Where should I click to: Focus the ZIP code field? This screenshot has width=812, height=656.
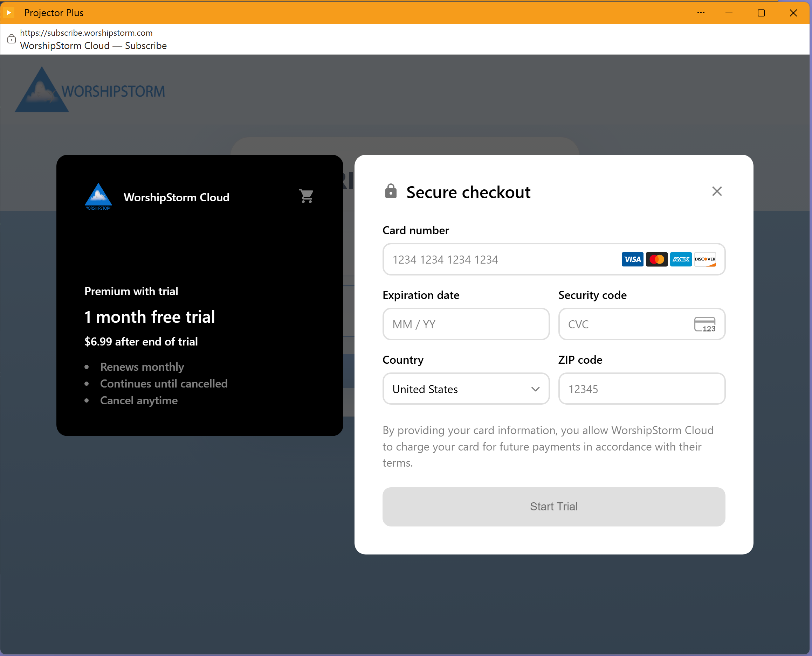642,389
